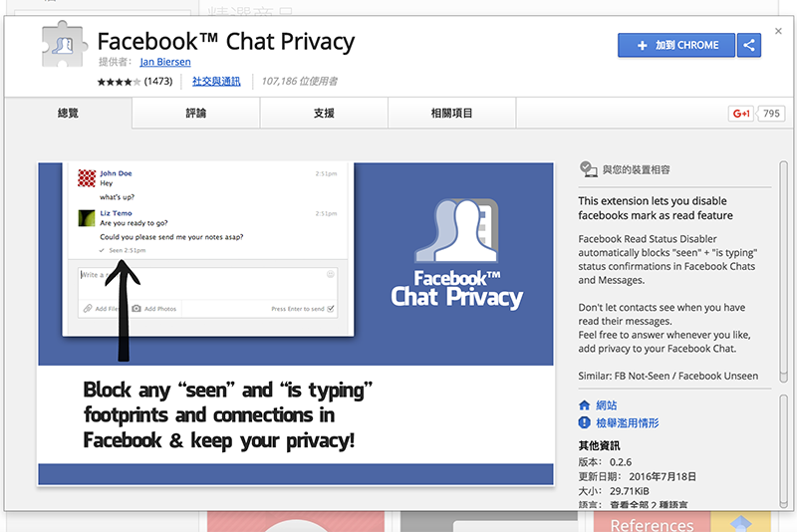Click the version '0.2.6' text

621,462
